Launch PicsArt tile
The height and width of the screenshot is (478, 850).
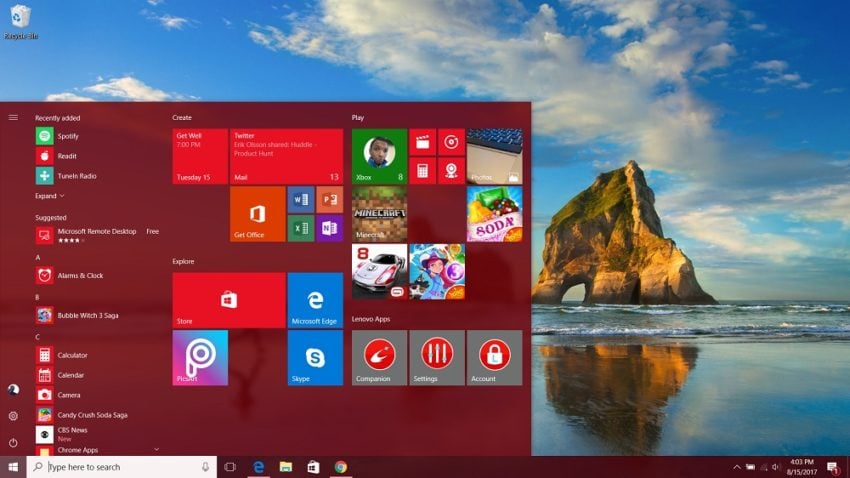(x=200, y=358)
